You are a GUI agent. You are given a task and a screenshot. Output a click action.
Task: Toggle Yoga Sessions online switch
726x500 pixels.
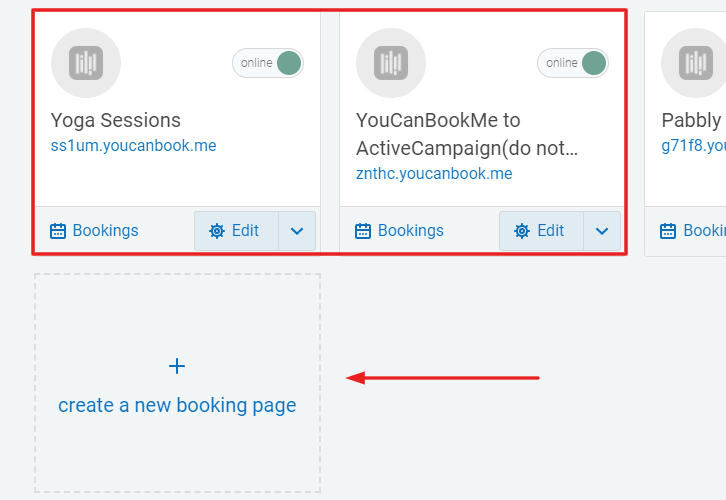point(268,63)
